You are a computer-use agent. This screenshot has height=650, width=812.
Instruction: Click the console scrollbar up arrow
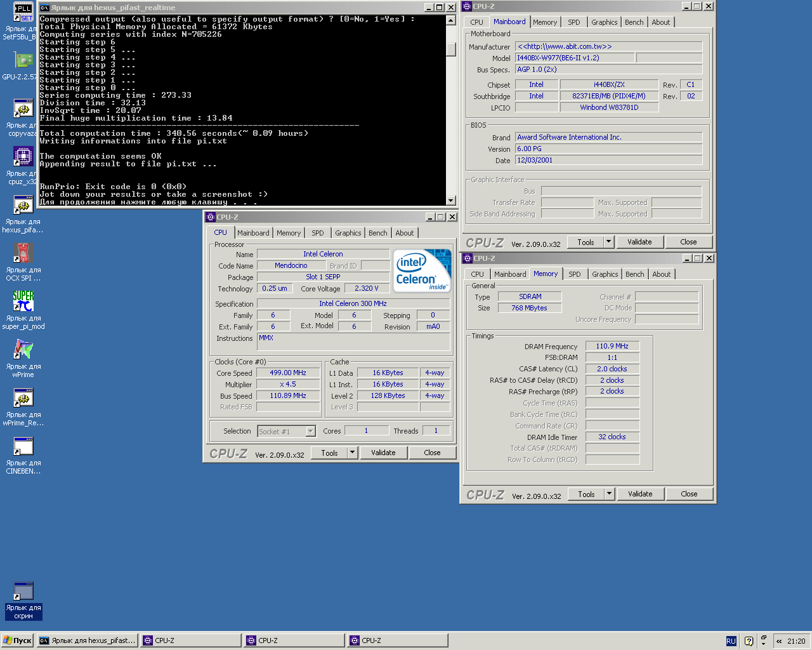pyautogui.click(x=451, y=20)
